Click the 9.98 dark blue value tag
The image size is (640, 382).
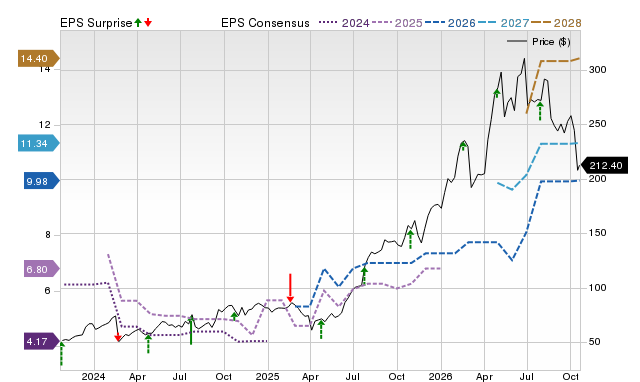click(41, 181)
